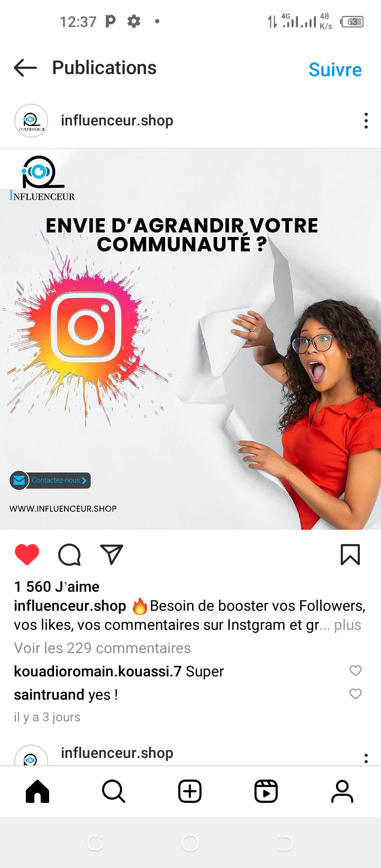Open the Search tab magnifier icon
Screen dimensions: 381x868
click(114, 792)
